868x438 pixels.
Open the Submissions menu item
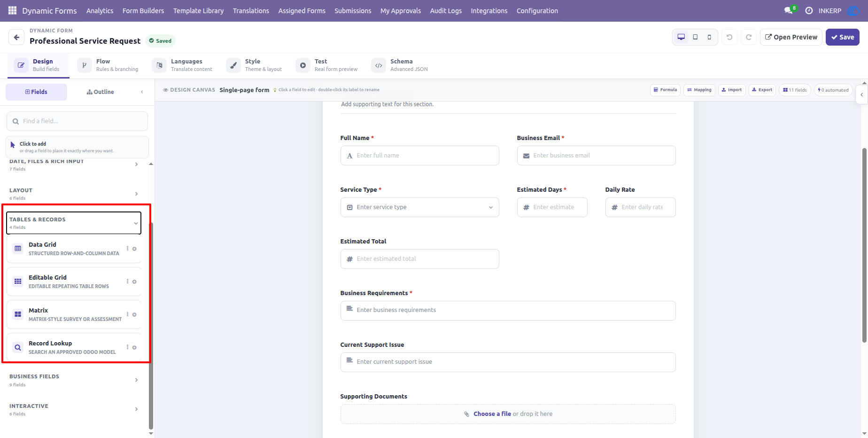(x=353, y=10)
